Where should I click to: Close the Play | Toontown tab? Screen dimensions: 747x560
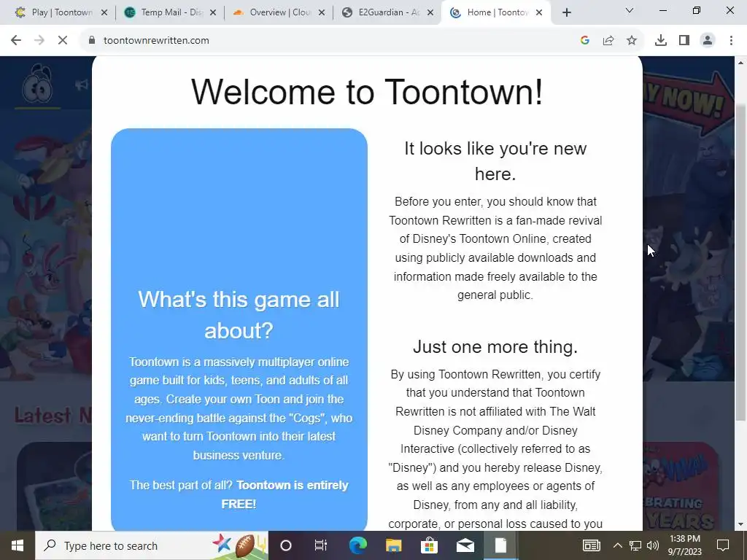click(x=104, y=13)
